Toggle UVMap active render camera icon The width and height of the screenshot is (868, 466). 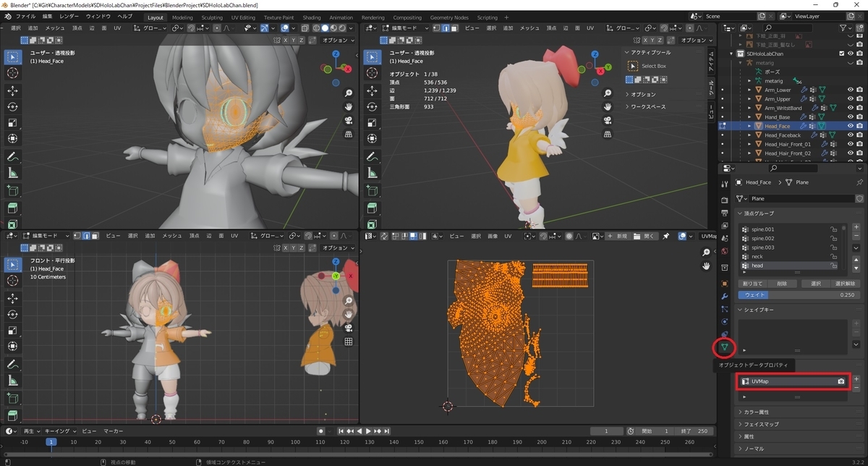tap(841, 381)
